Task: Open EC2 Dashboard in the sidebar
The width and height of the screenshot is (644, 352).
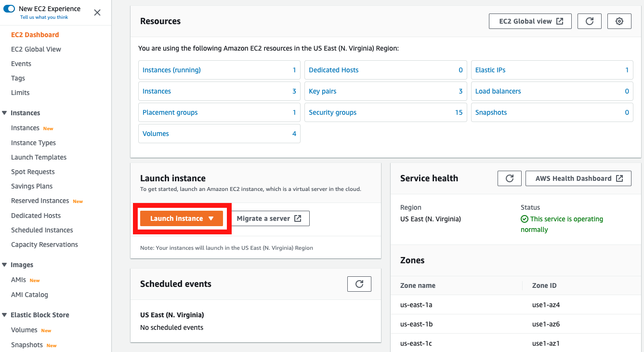Action: (x=35, y=35)
